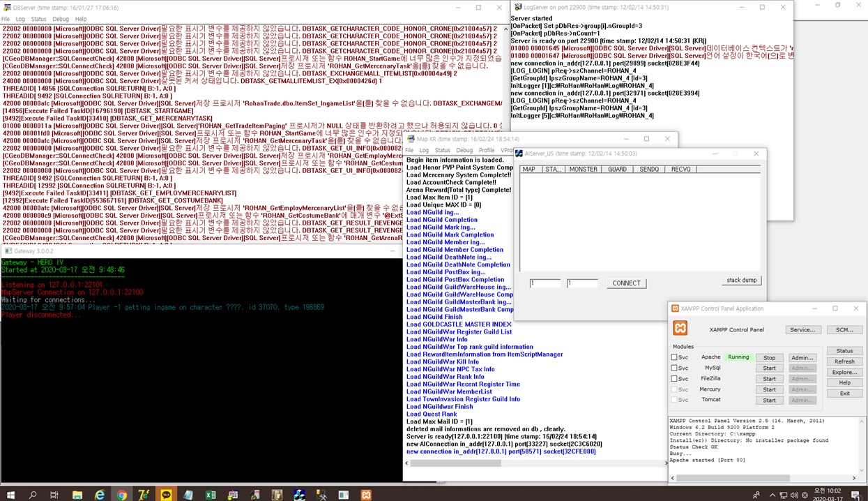
Task: Click the Excel icon in the taskbar
Action: pyautogui.click(x=210, y=495)
